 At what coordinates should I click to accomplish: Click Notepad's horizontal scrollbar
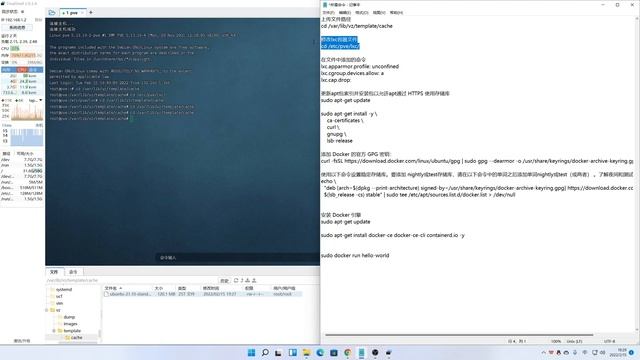459,335
